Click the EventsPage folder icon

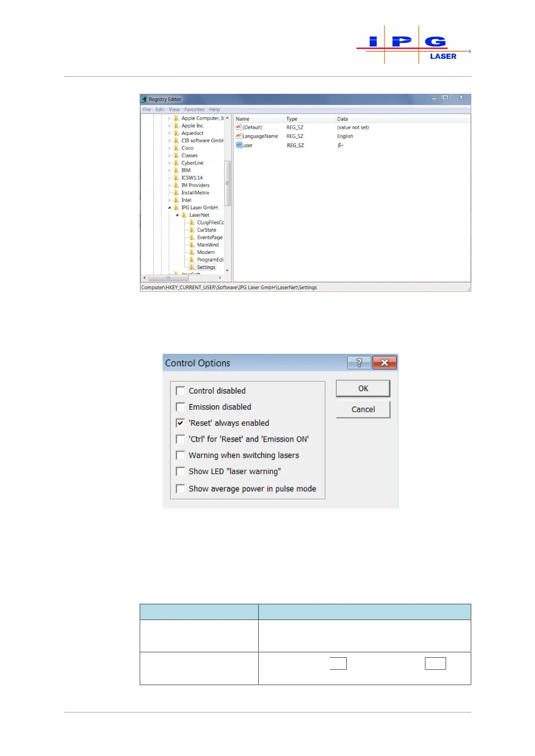pyautogui.click(x=192, y=237)
